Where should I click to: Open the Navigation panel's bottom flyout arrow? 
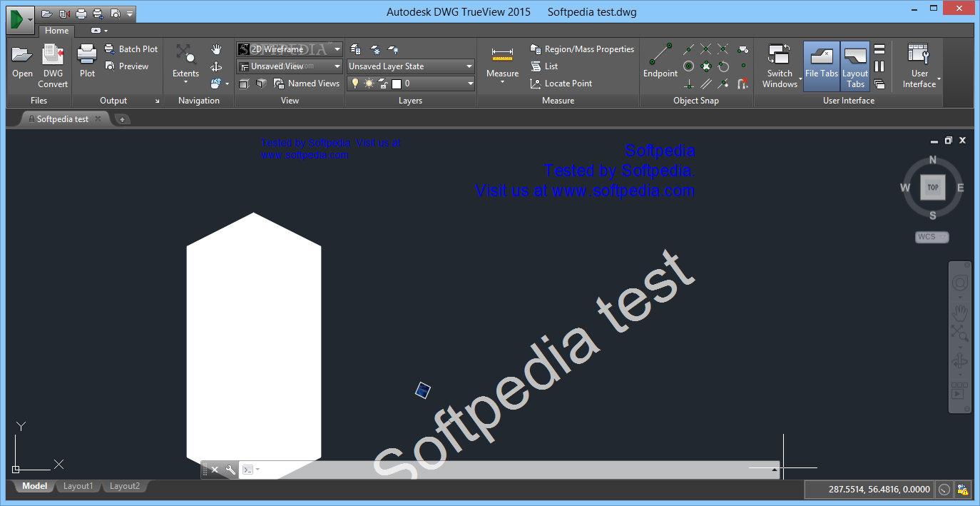point(227,84)
